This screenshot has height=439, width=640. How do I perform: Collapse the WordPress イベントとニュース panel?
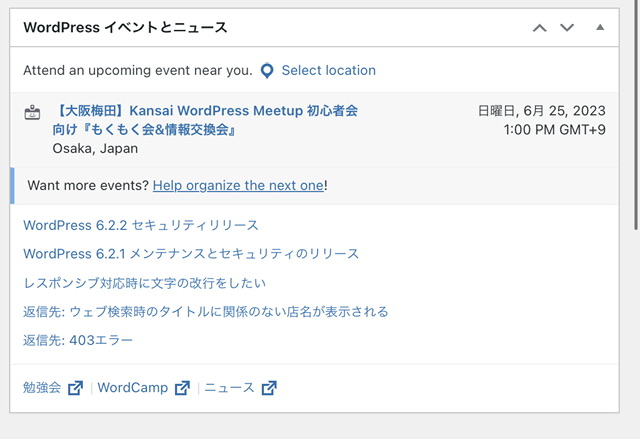point(600,28)
